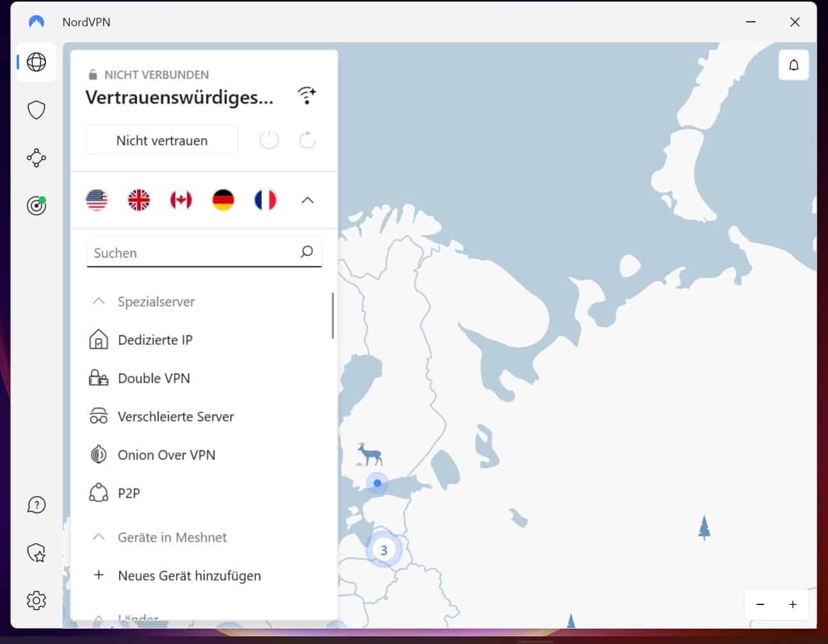Open the shield with star icon
The image size is (828, 644).
(x=36, y=553)
